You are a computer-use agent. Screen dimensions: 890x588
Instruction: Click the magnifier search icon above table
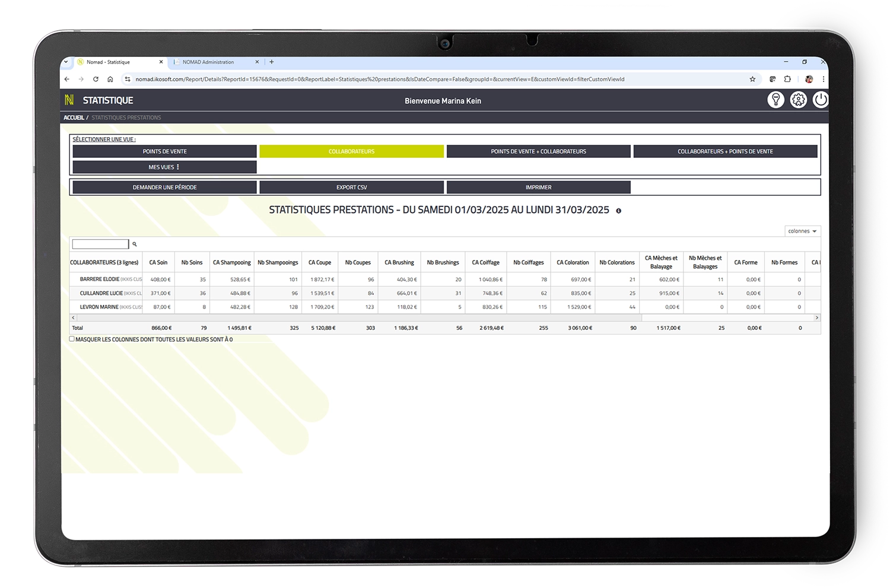(135, 244)
